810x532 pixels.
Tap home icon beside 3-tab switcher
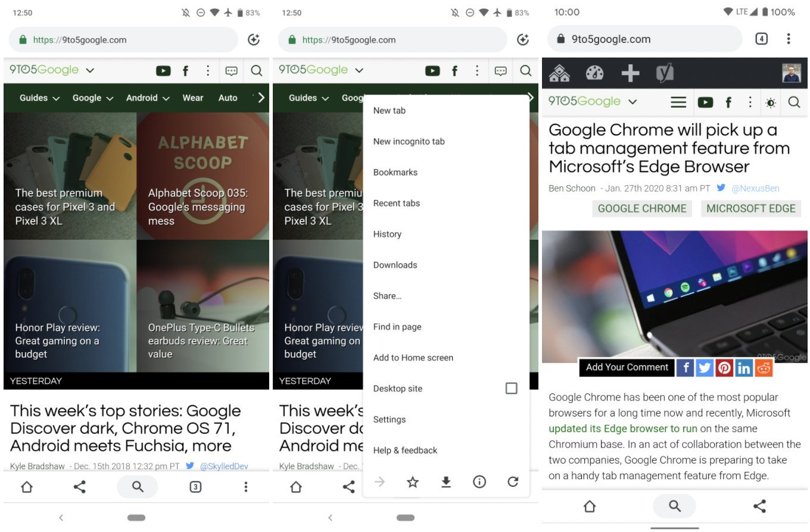point(27,487)
